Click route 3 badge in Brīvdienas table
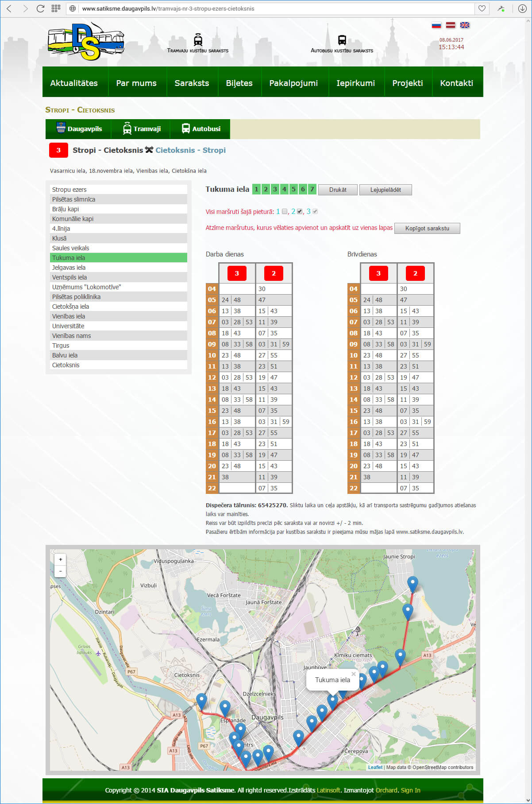532x804 pixels. point(378,273)
